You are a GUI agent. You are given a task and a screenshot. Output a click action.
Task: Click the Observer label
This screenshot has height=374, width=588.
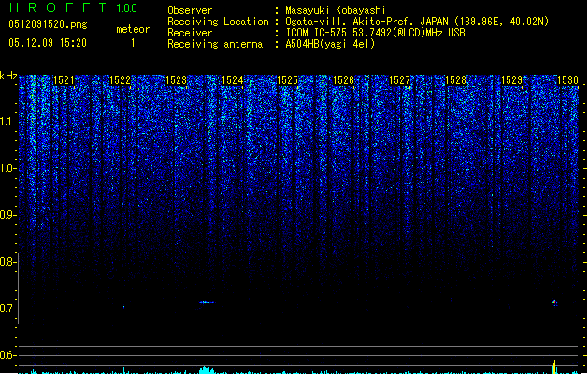(x=190, y=10)
